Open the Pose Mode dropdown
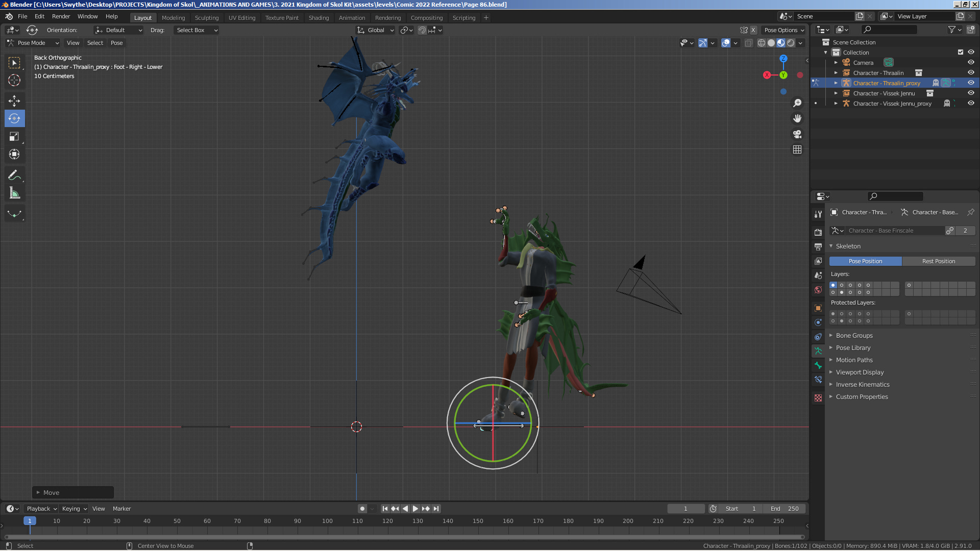Screen dimensions: 980x551 pos(33,43)
